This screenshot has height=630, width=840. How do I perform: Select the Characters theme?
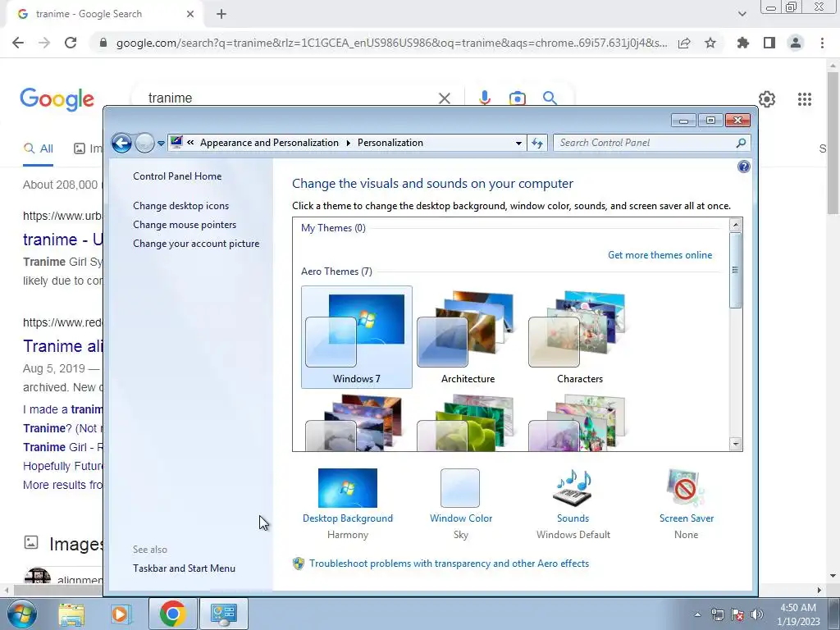(x=580, y=337)
